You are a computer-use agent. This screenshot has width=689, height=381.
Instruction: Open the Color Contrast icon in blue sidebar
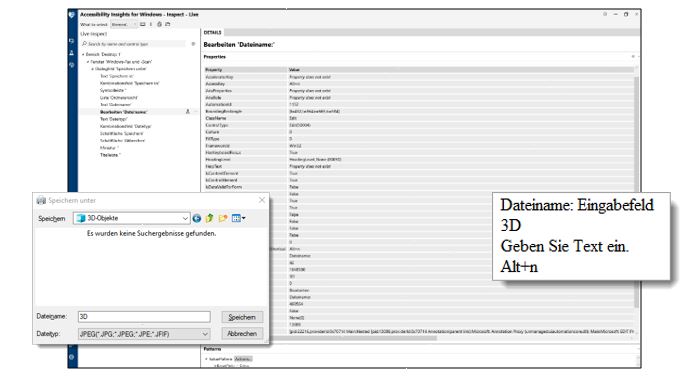point(72,65)
